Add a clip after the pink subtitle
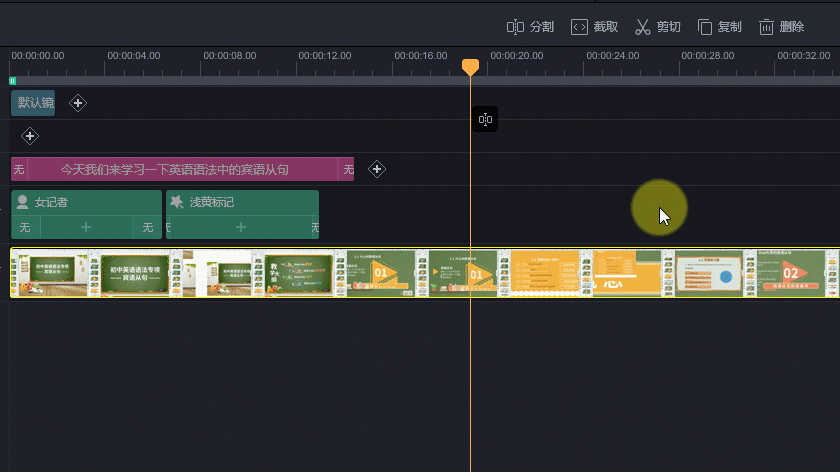 377,169
